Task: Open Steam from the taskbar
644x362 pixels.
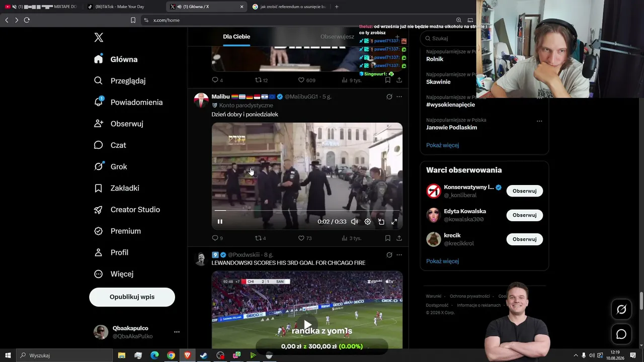Action: 203,355
